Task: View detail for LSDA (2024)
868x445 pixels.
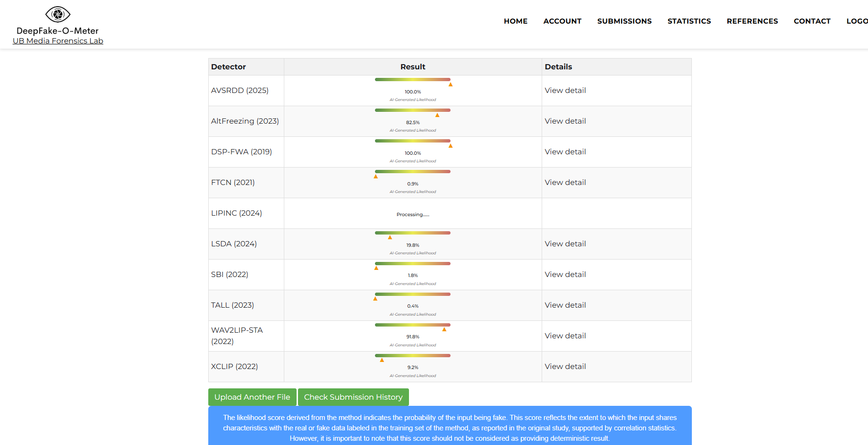Action: pos(565,244)
